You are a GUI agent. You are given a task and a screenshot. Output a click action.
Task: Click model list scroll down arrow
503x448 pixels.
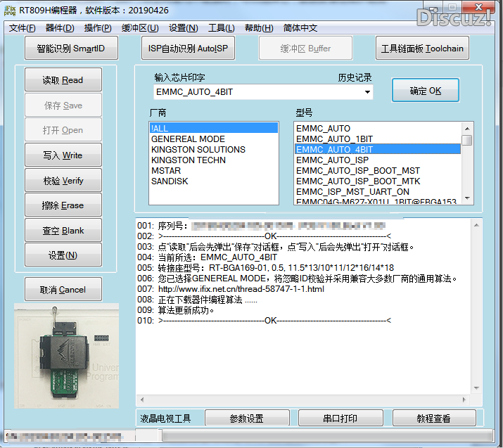point(467,198)
